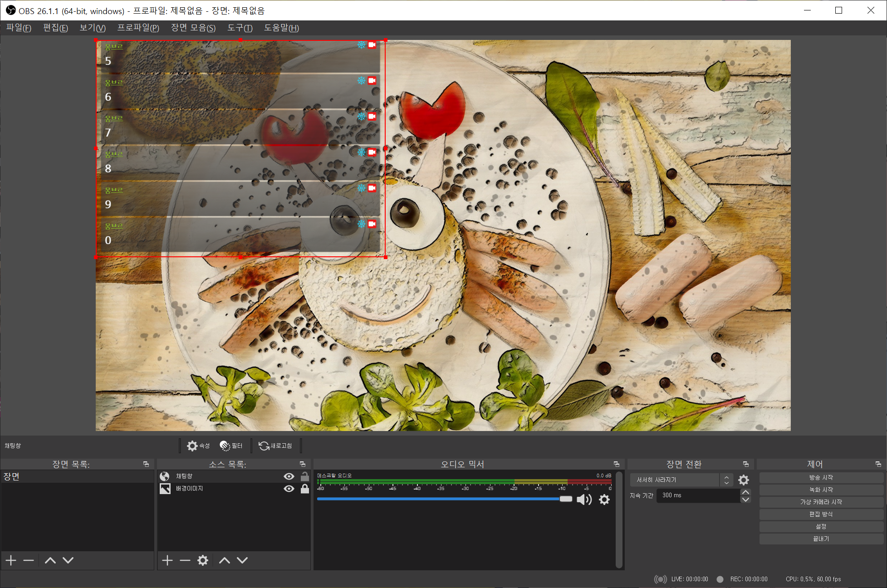887x588 pixels.
Task: Open audio mixer track settings gear
Action: tap(604, 500)
